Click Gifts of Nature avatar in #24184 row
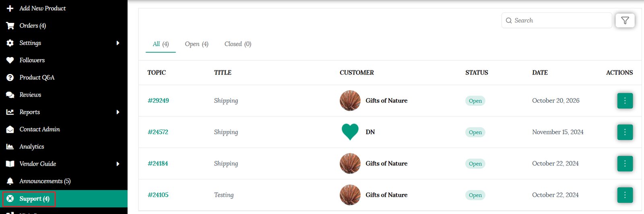Image resolution: width=644 pixels, height=214 pixels. pyautogui.click(x=350, y=163)
